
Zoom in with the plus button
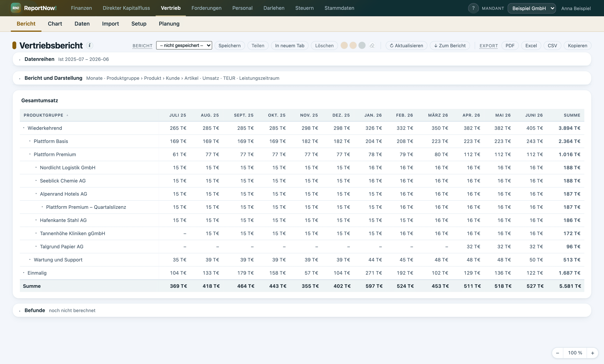[x=593, y=353]
